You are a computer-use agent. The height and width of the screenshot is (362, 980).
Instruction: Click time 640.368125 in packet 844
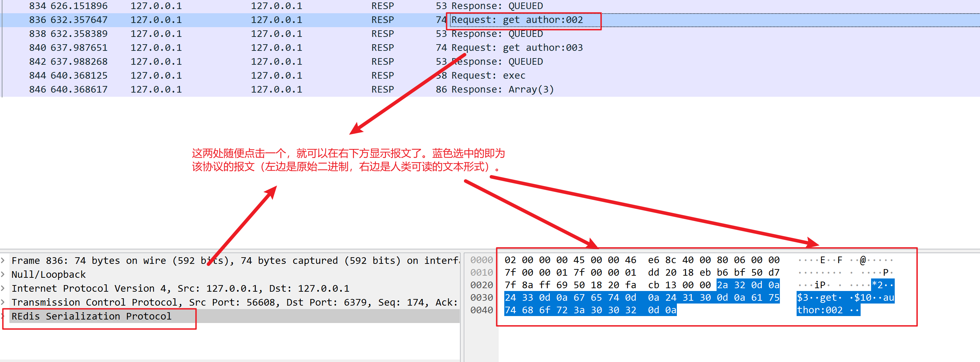pos(79,76)
